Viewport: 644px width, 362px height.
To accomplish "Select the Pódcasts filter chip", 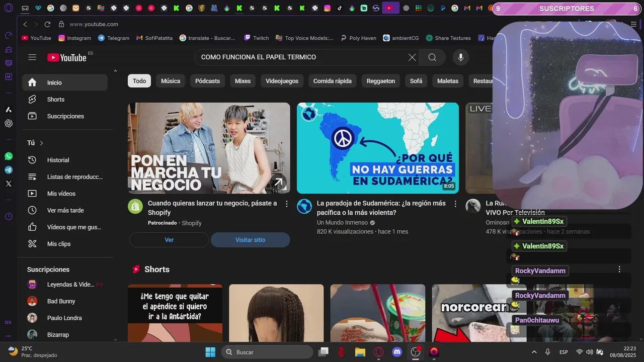I will [x=208, y=81].
